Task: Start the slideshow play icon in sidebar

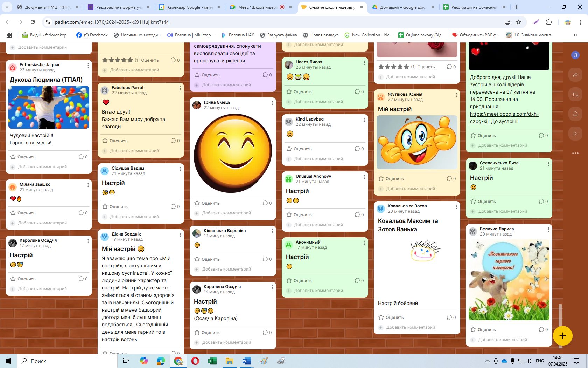Action: pyautogui.click(x=575, y=134)
